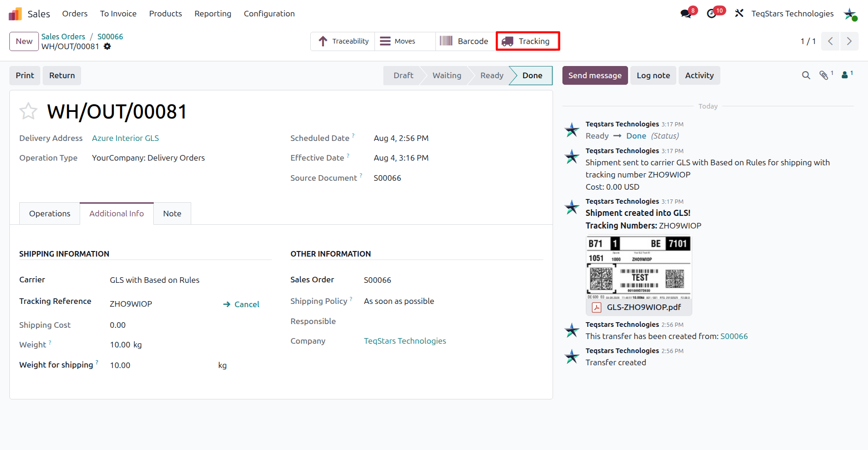Click the Done status stage
Image resolution: width=868 pixels, height=450 pixels.
(x=532, y=75)
